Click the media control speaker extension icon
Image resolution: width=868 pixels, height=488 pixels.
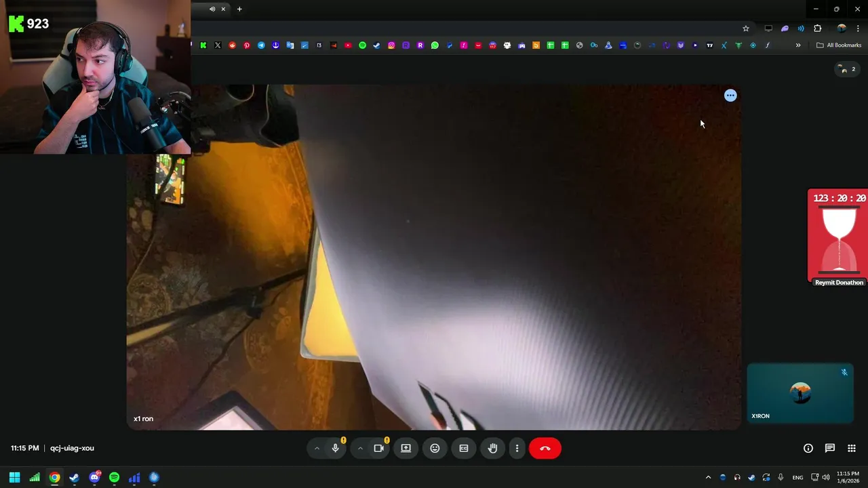tap(801, 28)
